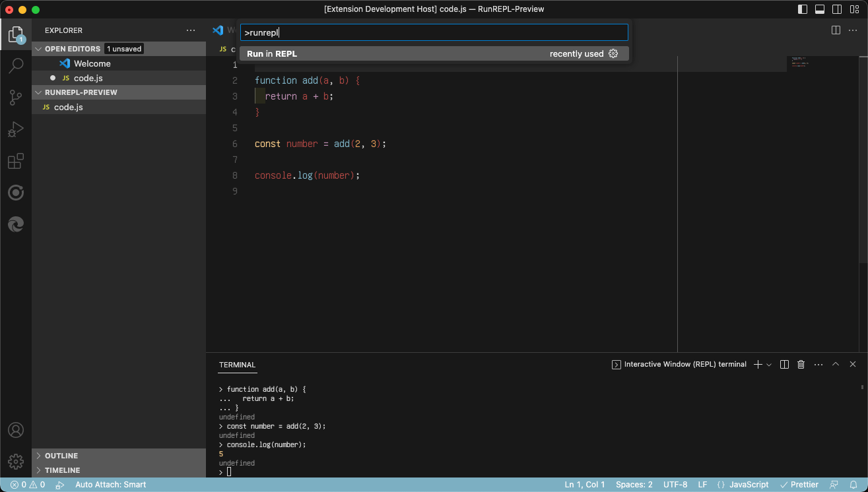
Task: Click the terminal prompt cursor line
Action: coord(225,472)
